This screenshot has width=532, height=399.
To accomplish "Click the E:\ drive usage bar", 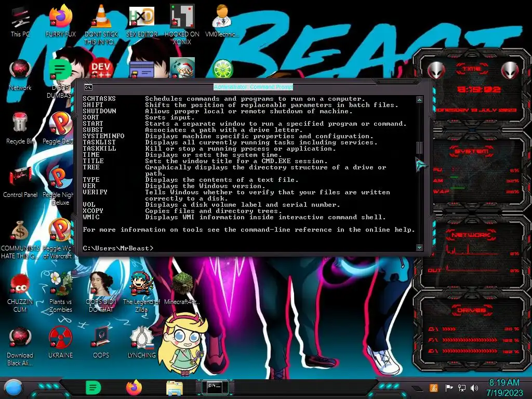I will (x=470, y=351).
